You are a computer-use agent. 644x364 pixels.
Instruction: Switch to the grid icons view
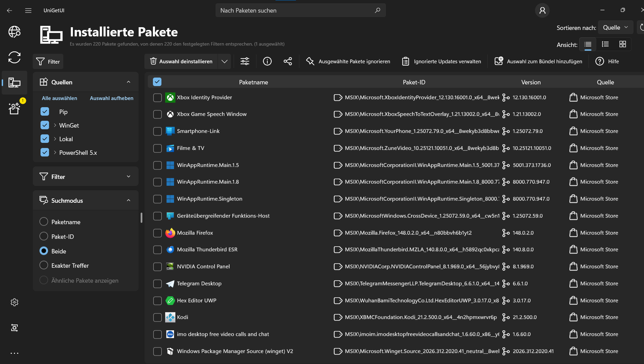coord(623,44)
